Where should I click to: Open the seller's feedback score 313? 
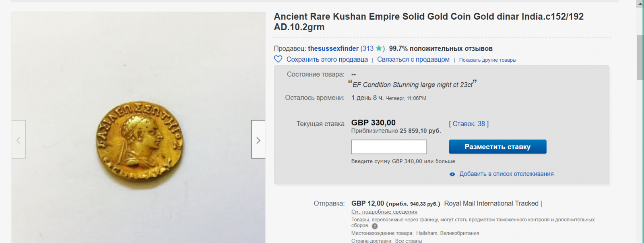click(368, 48)
